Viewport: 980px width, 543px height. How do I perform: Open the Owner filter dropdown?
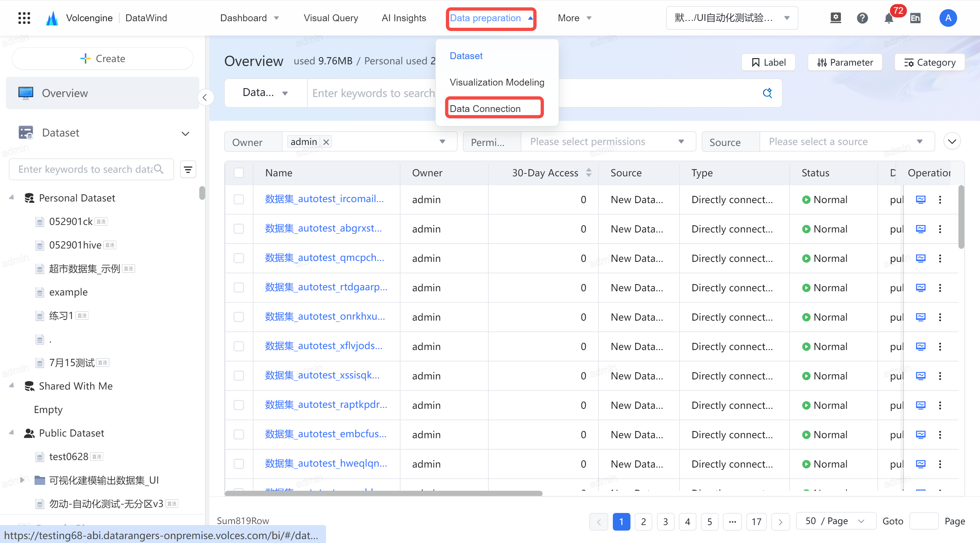(x=369, y=142)
